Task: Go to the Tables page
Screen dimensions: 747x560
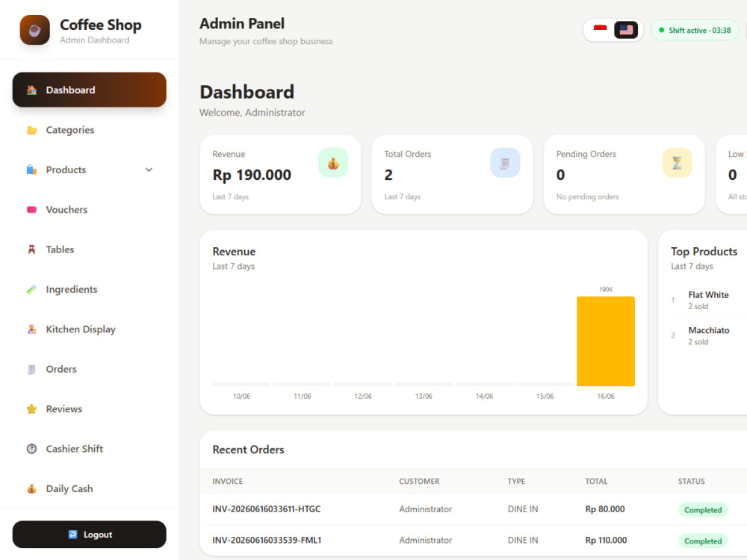Action: (x=89, y=249)
